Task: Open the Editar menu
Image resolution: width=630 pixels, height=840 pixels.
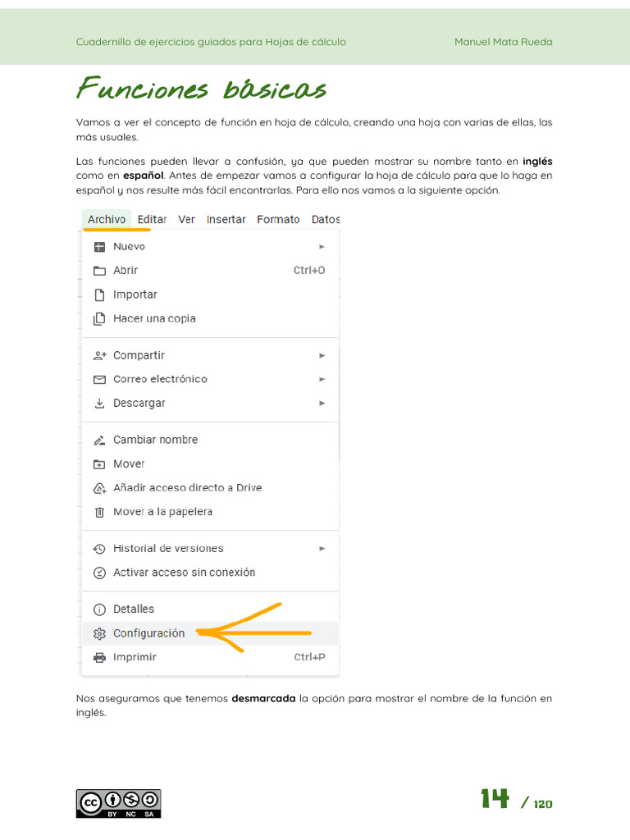Action: [152, 219]
